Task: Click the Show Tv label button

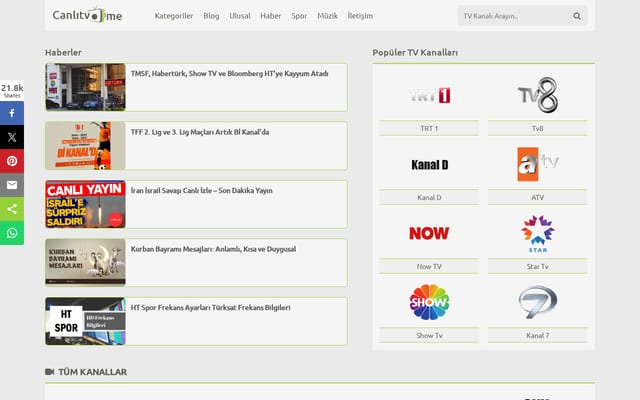Action: 429,335
